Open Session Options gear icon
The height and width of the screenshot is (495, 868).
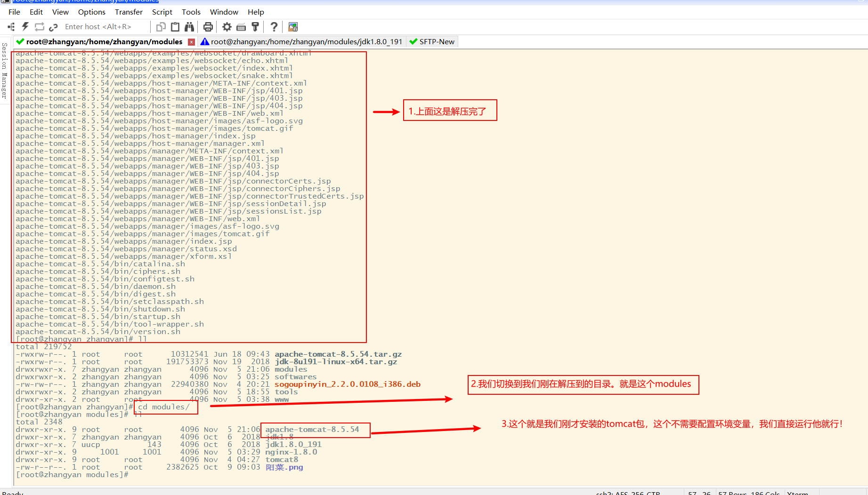[x=227, y=27]
